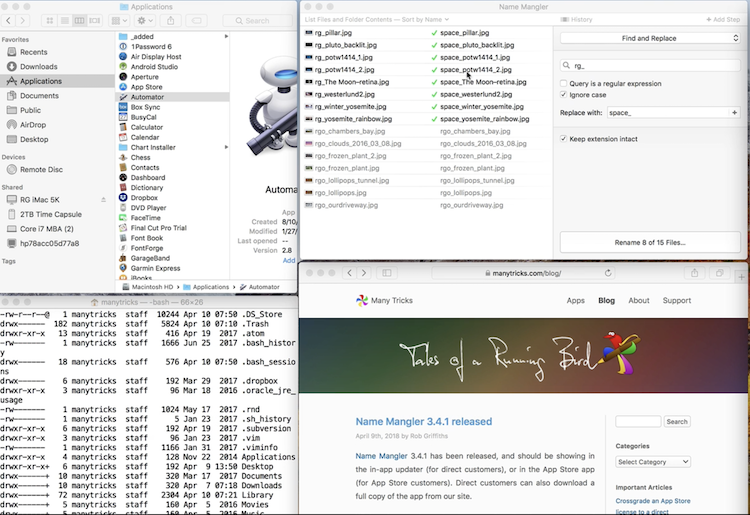Screen dimensions: 750x515
Task: Select FaceTime in Applications list
Action: click(145, 218)
